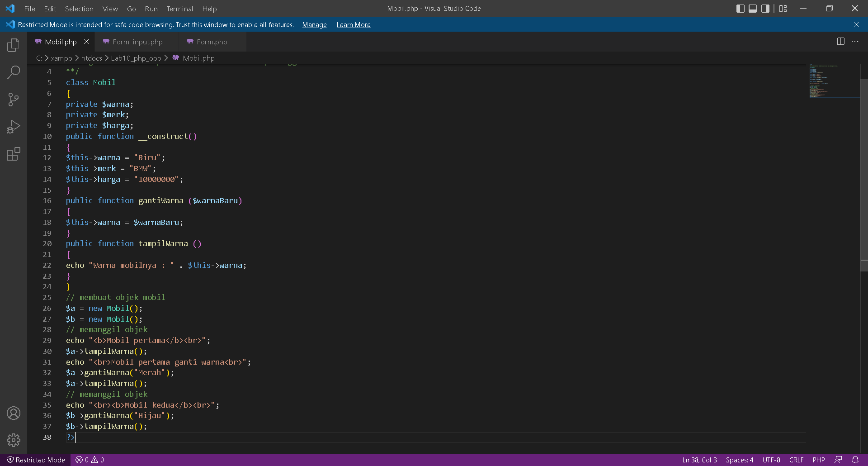
Task: Open the Manage settings gear
Action: 13,440
